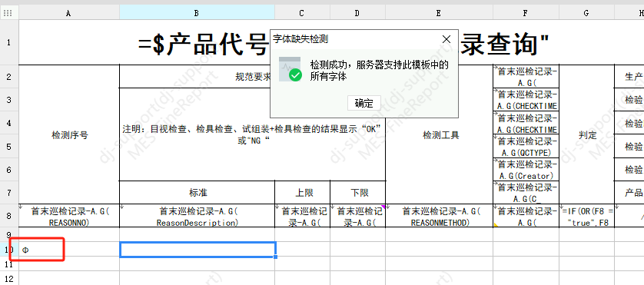Viewport: 644px width, 285px height.
Task: Click the A.G(QCTYPE) cell
Action: click(x=526, y=146)
